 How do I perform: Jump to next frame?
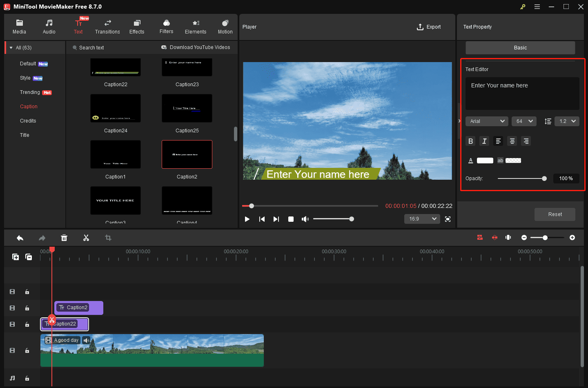tap(276, 219)
